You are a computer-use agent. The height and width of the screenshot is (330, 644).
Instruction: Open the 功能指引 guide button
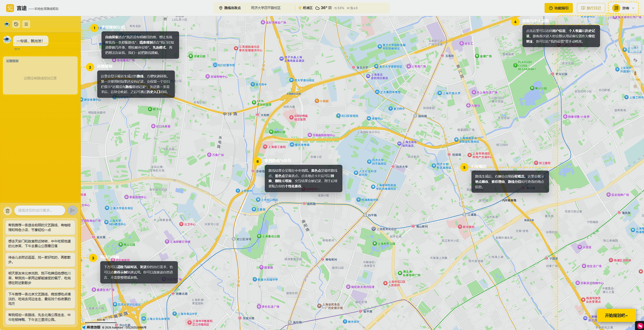pos(558,8)
